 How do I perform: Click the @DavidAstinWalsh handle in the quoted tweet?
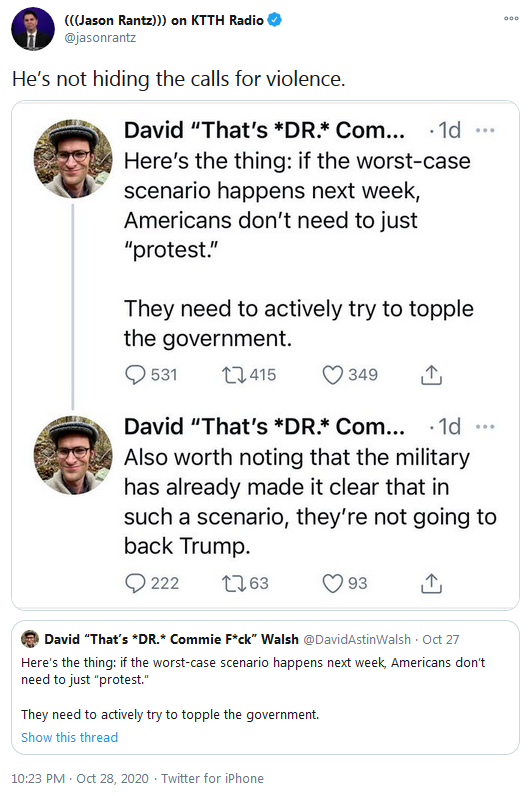pos(356,639)
